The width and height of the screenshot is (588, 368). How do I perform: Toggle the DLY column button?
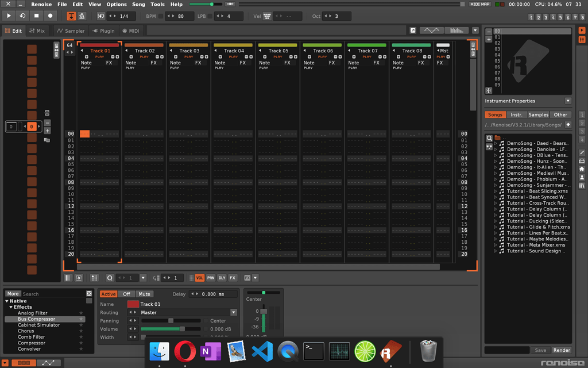click(222, 278)
